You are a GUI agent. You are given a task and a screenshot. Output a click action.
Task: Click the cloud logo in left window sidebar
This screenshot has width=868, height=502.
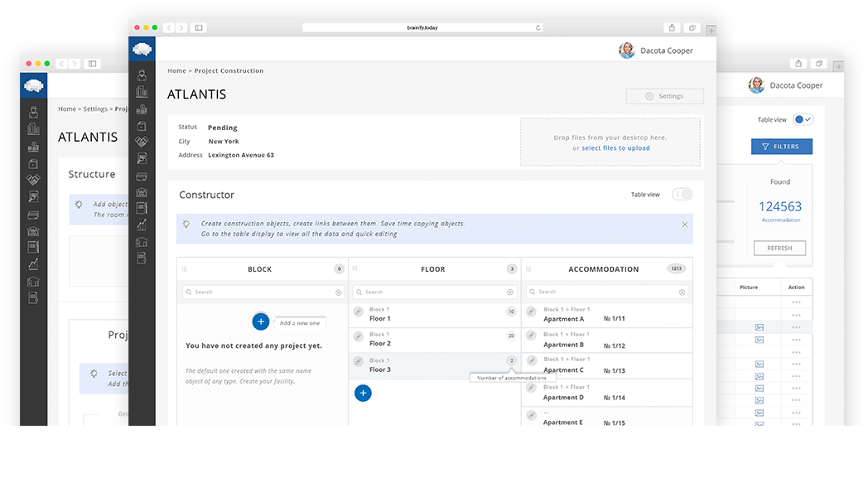point(34,86)
